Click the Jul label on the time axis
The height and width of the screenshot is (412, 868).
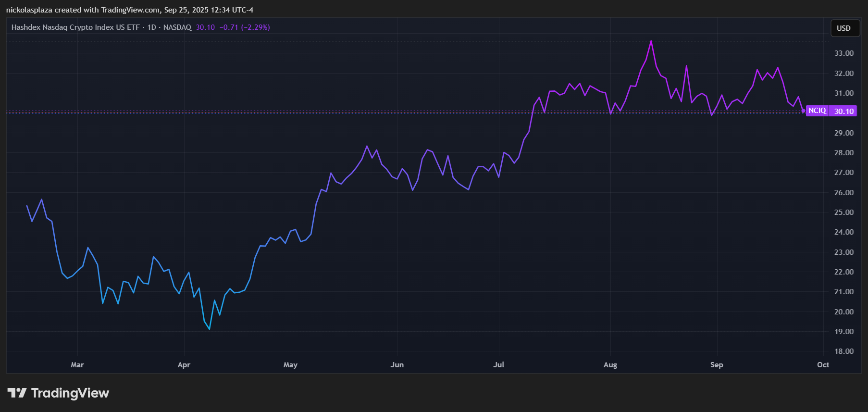pyautogui.click(x=498, y=365)
